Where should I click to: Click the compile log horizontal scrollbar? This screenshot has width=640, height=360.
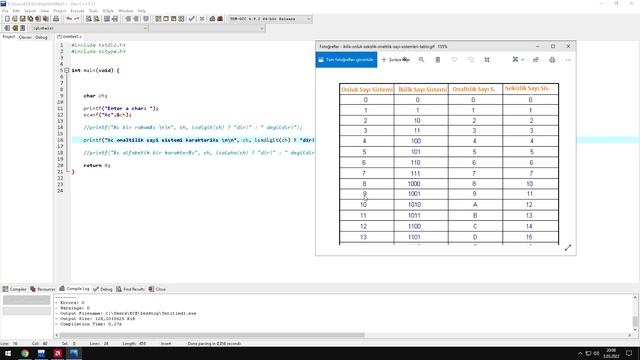(x=212, y=336)
